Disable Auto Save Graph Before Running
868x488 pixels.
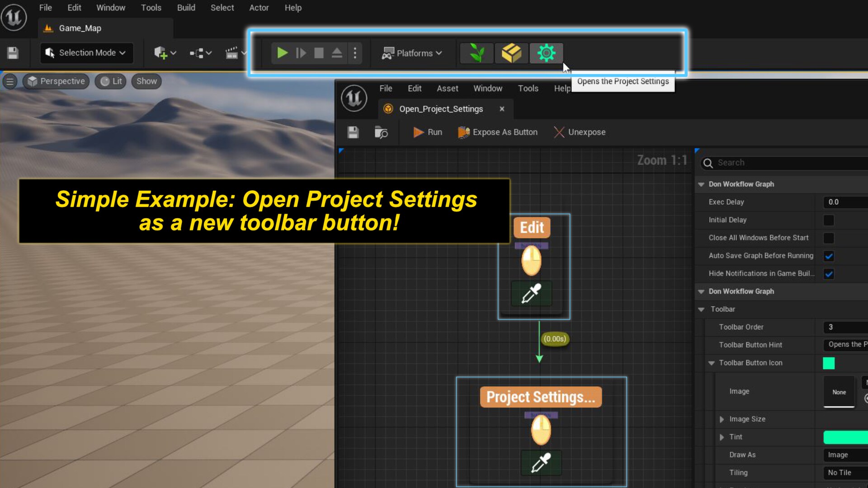829,256
